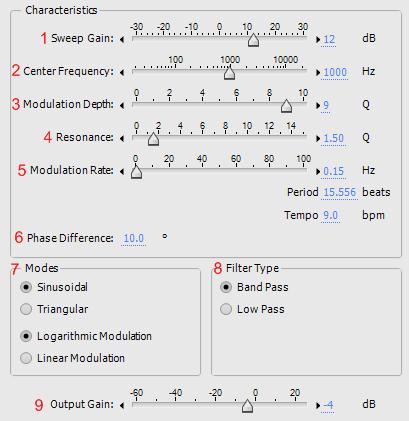The width and height of the screenshot is (409, 421).
Task: Click the Sweep Gain value 12
Action: (329, 39)
